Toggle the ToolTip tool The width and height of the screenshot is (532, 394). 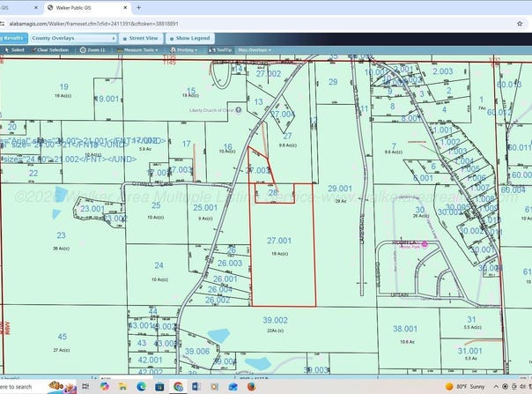click(220, 50)
